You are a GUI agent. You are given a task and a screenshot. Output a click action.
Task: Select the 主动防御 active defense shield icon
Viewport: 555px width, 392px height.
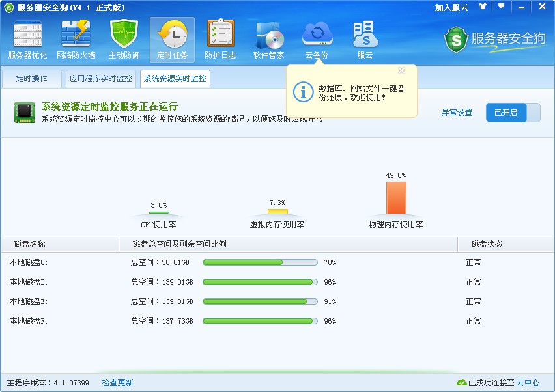(x=124, y=40)
